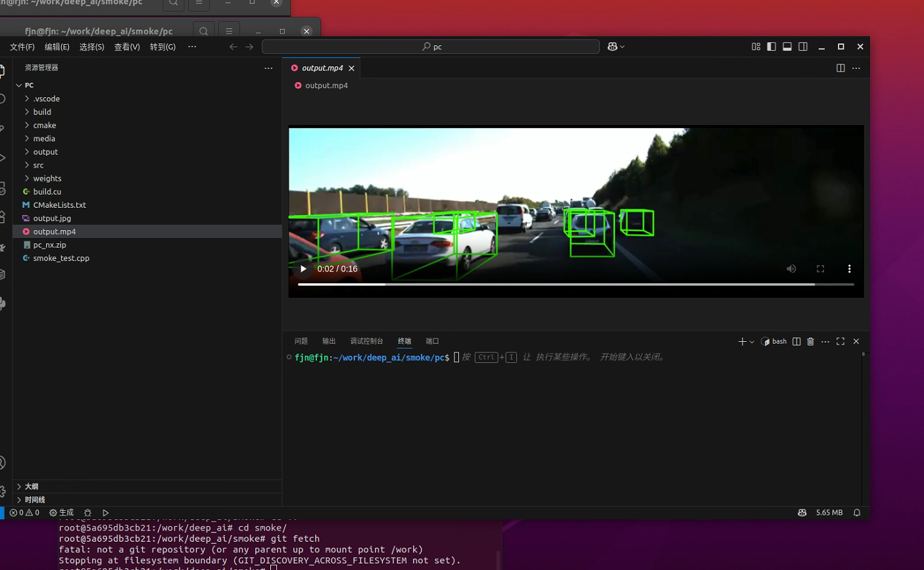Image resolution: width=924 pixels, height=570 pixels.
Task: Click the command center search box
Action: point(431,47)
